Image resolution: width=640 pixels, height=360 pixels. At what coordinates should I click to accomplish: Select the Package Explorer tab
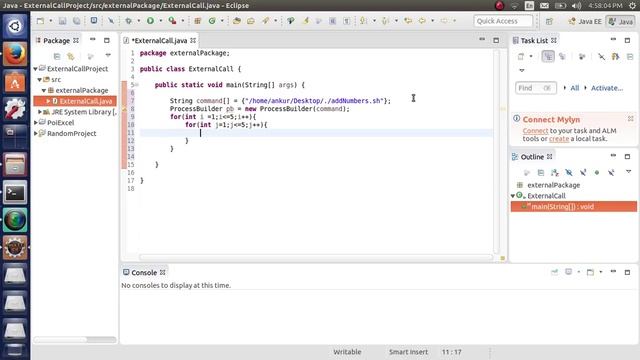[56, 40]
